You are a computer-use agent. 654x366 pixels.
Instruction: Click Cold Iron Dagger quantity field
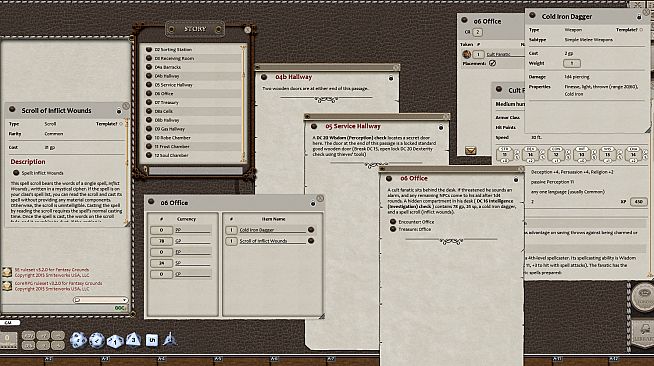click(x=231, y=230)
